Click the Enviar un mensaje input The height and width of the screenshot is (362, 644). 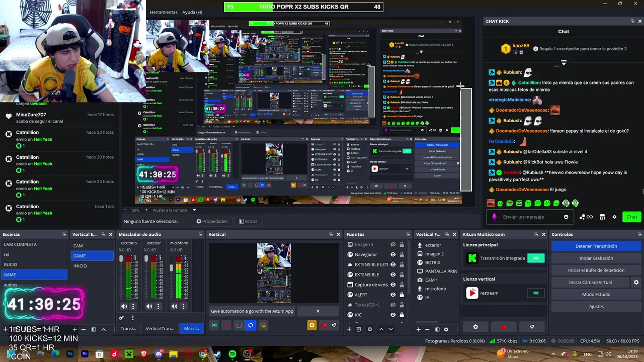tap(529, 217)
